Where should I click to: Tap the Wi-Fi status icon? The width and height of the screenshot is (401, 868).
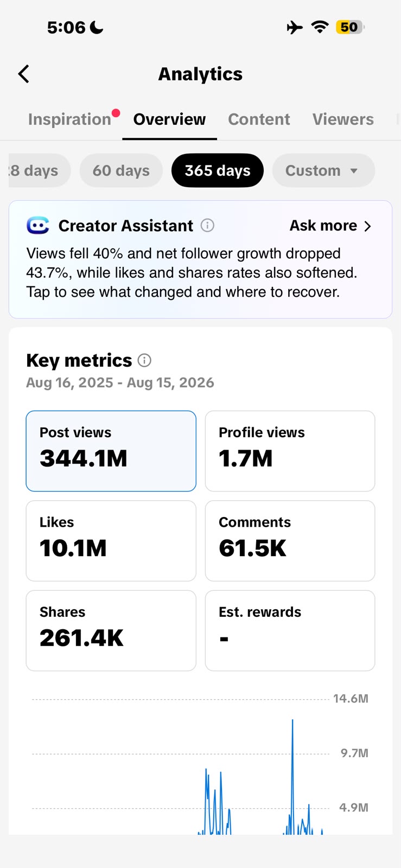320,27
